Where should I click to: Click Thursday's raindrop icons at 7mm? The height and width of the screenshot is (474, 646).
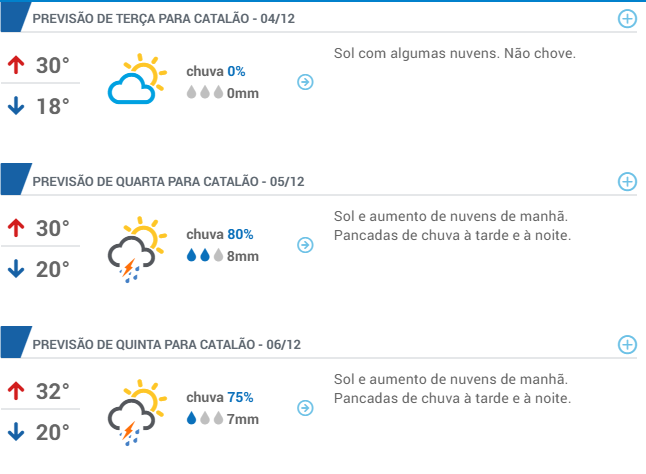point(204,418)
